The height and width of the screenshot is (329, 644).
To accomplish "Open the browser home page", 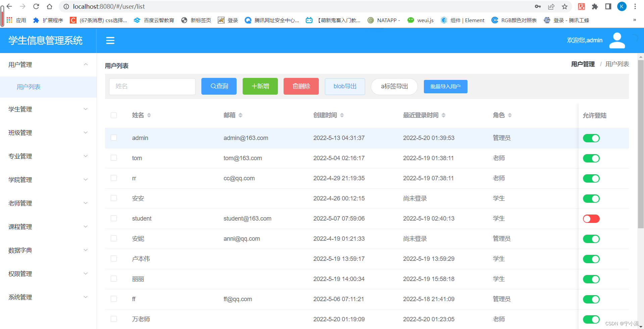I will [50, 6].
